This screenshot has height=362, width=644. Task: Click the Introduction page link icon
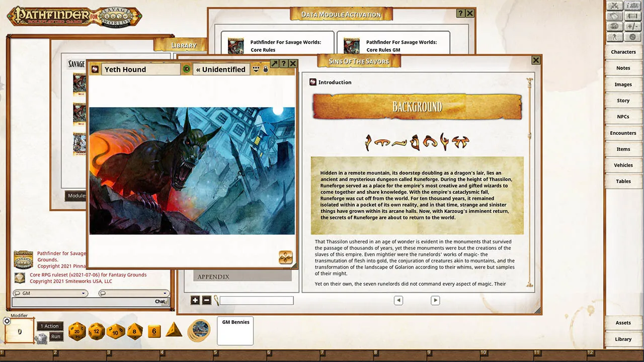point(313,82)
